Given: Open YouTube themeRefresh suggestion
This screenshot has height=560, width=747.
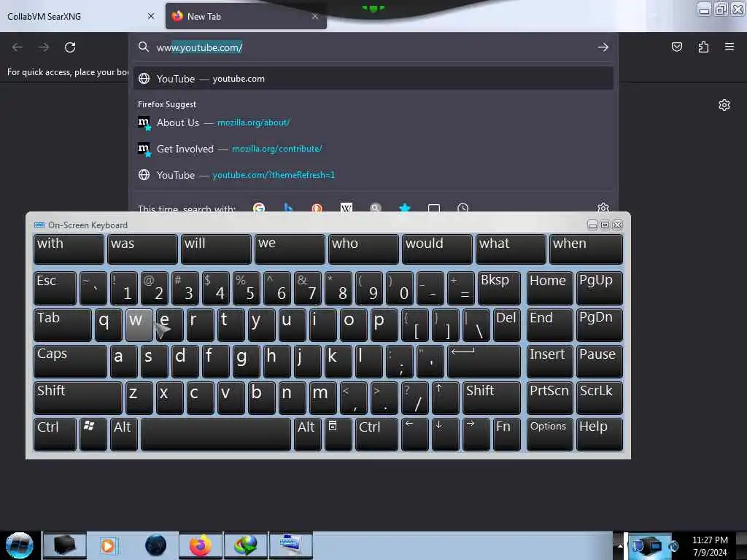Looking at the screenshot, I should [x=373, y=175].
